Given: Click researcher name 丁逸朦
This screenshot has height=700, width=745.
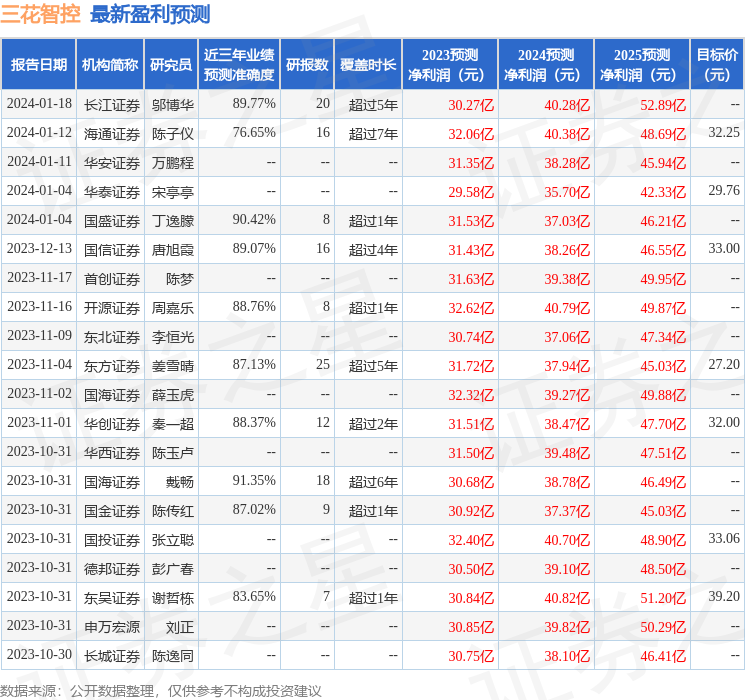Looking at the screenshot, I should [173, 221].
